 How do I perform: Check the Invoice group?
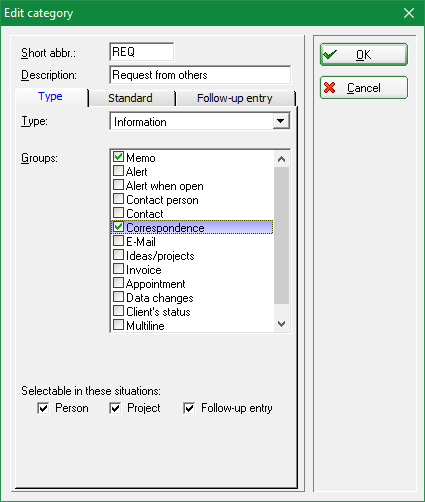[x=118, y=269]
